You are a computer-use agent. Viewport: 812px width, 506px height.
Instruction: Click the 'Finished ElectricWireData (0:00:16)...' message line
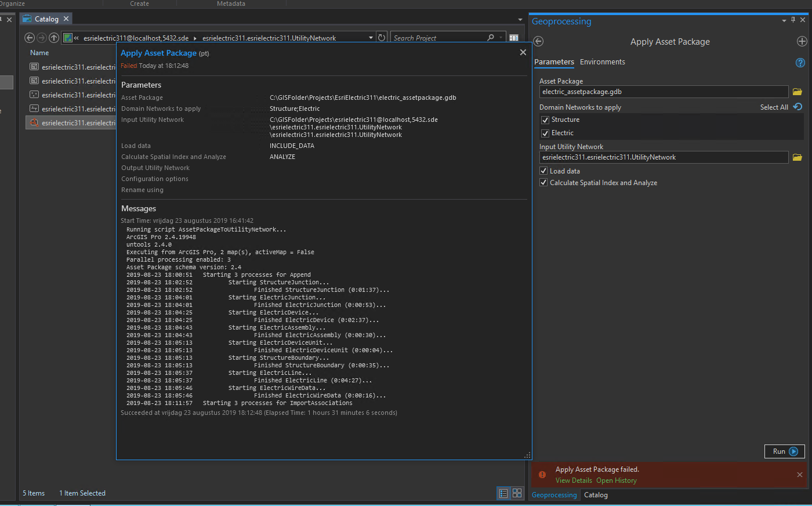(320, 396)
